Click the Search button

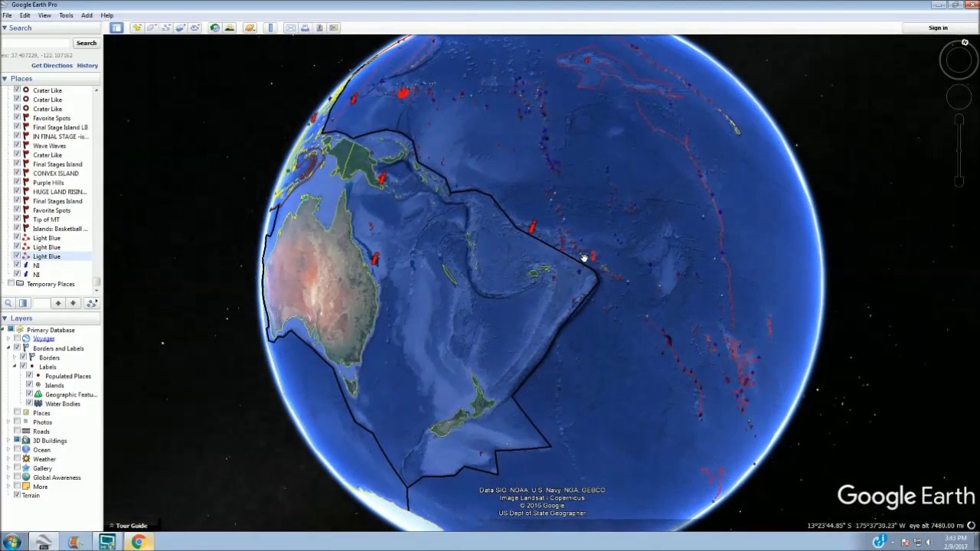pyautogui.click(x=87, y=43)
